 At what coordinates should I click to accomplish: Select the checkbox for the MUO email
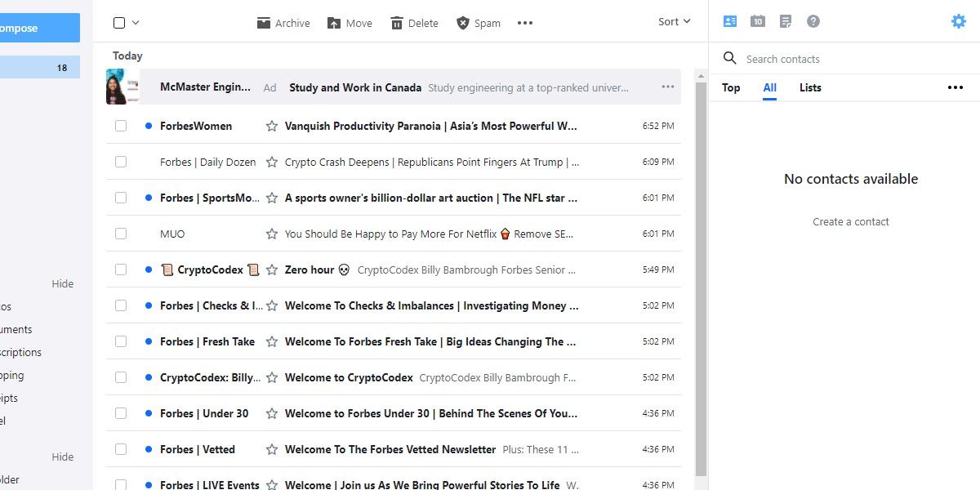pos(121,234)
